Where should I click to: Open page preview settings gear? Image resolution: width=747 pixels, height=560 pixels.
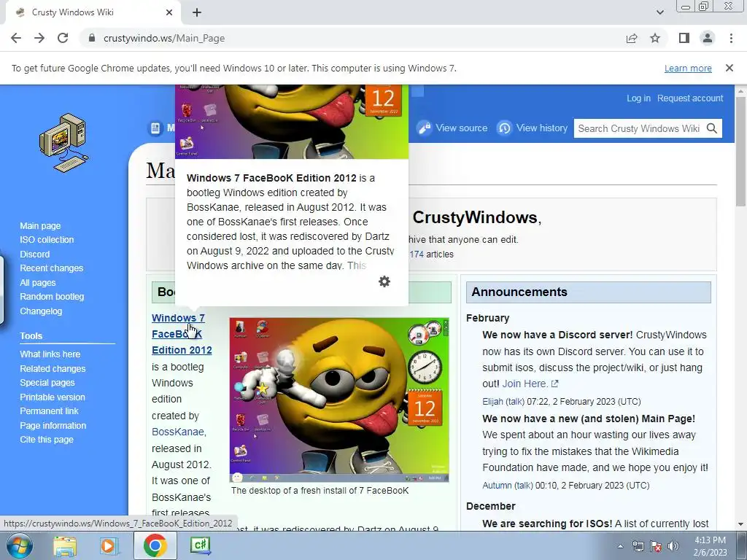[x=384, y=281]
